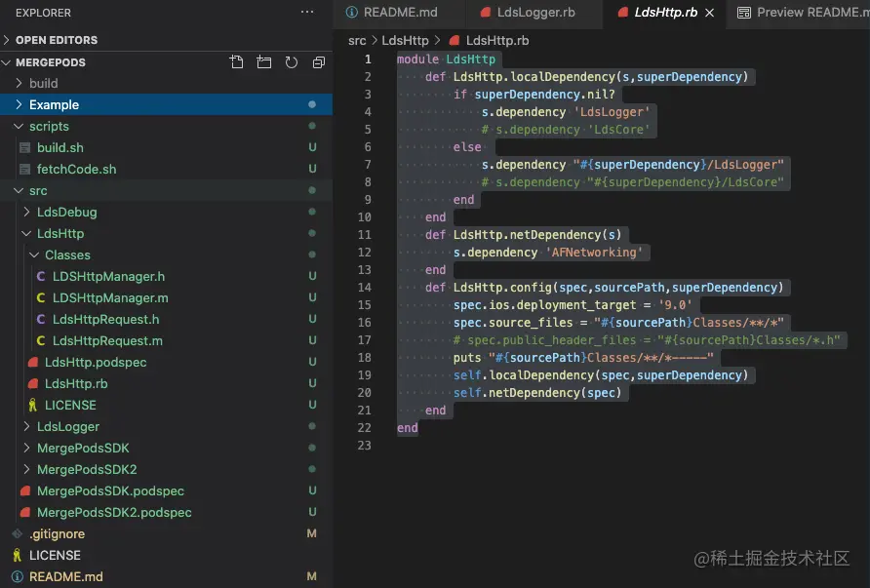Click the src breadcrumb segment
The image size is (870, 588).
point(357,41)
